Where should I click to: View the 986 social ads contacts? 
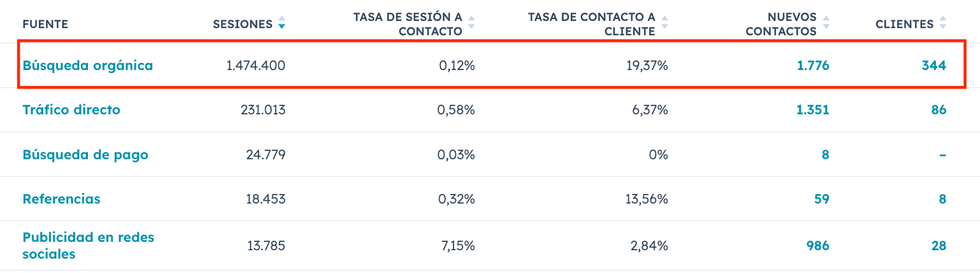click(817, 245)
